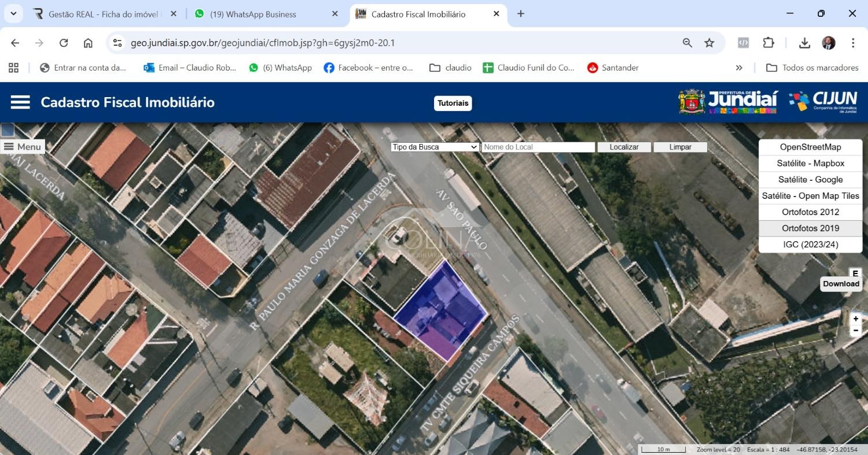The height and width of the screenshot is (455, 868).
Task: Click the Localizar button
Action: [624, 147]
